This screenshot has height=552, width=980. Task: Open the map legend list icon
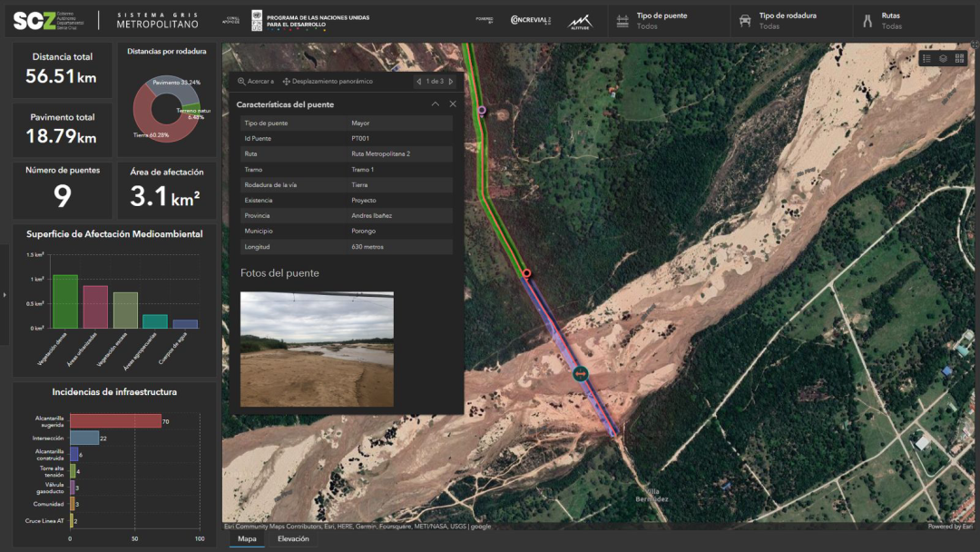pos(926,58)
